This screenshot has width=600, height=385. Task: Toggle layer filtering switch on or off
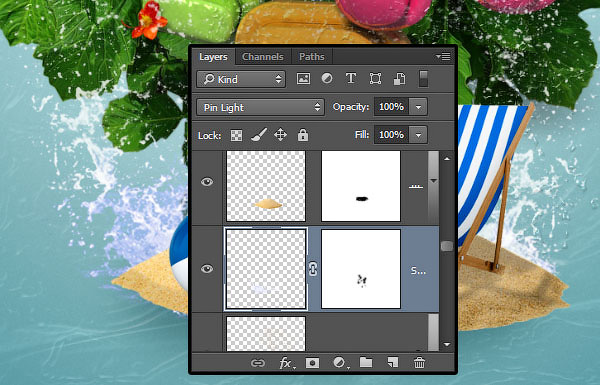coord(423,78)
